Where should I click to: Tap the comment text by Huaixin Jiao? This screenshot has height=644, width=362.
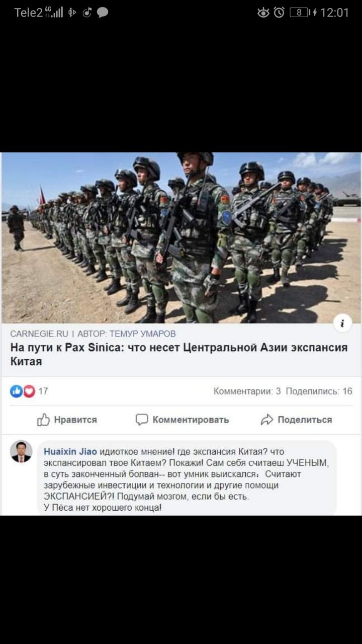point(186,479)
